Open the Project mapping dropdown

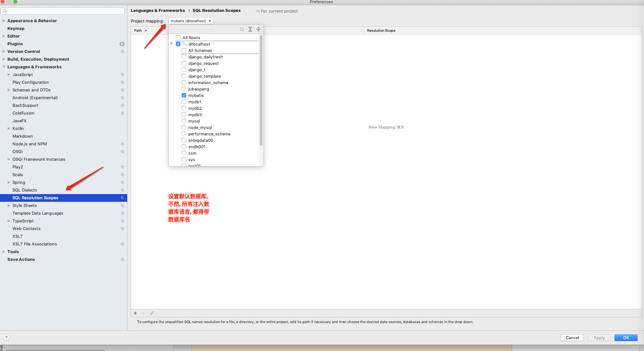coord(190,20)
